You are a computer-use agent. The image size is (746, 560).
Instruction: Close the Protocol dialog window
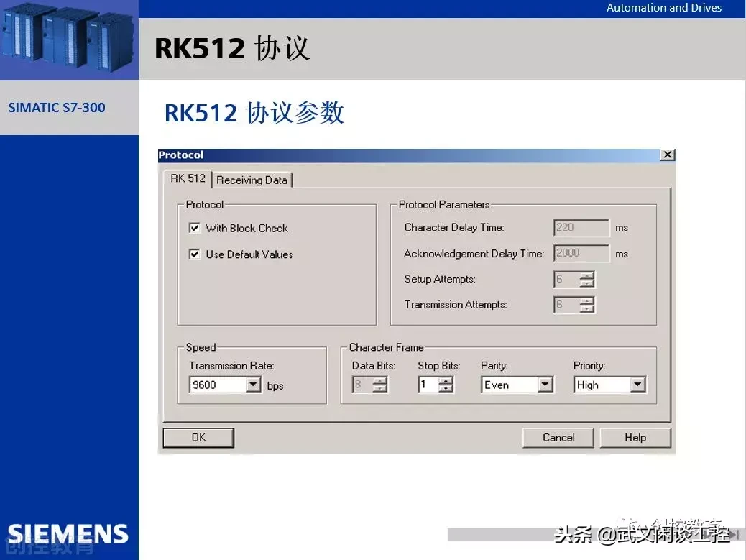668,155
